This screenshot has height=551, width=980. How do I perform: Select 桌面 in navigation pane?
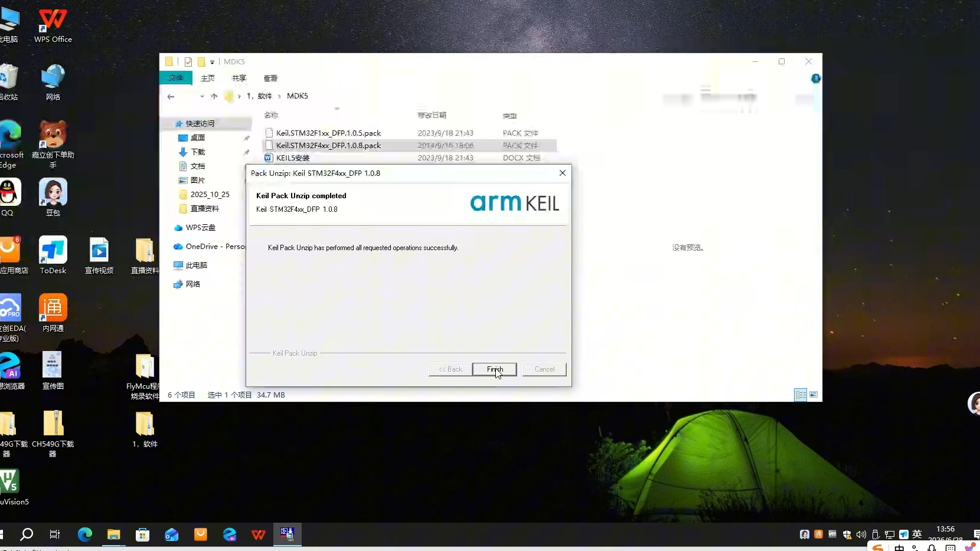[x=197, y=137]
